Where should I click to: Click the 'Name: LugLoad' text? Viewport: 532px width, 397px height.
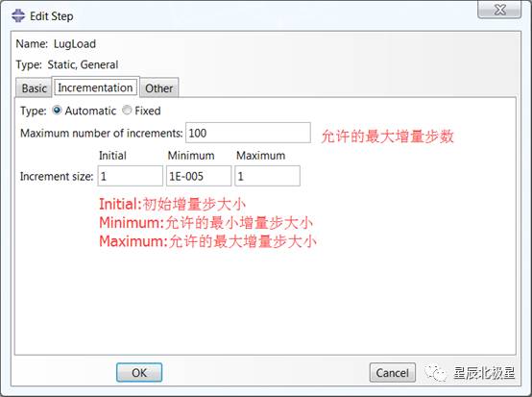56,44
